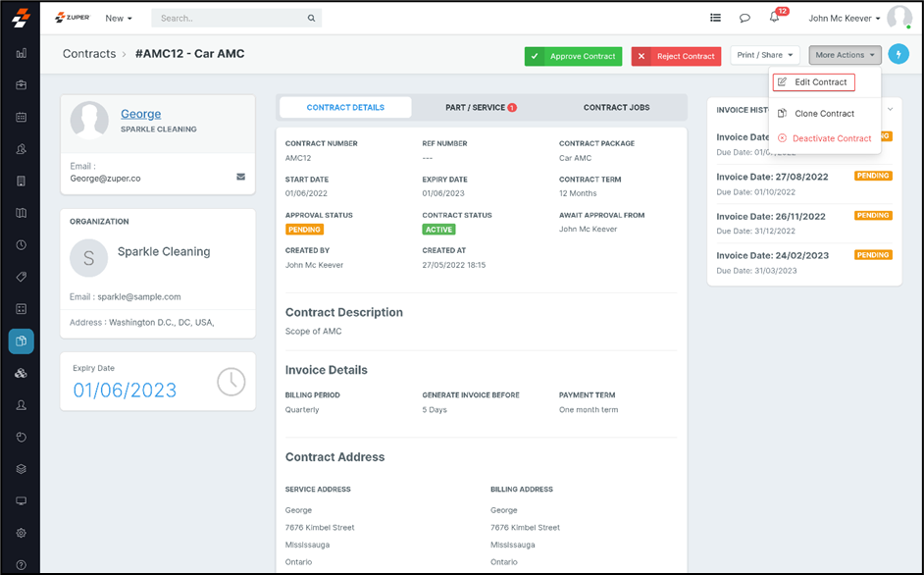Screen dimensions: 924x575
Task: Expand the New dropdown in top bar
Action: click(118, 18)
